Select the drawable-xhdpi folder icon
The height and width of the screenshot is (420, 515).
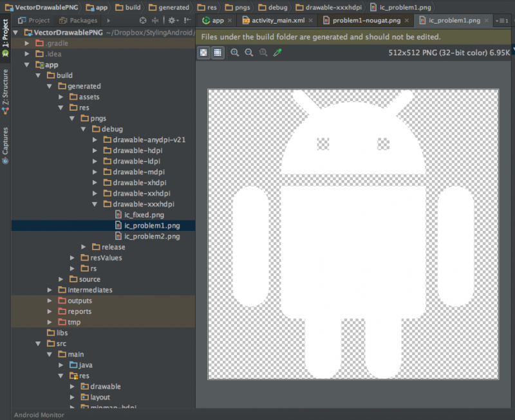[x=108, y=183]
